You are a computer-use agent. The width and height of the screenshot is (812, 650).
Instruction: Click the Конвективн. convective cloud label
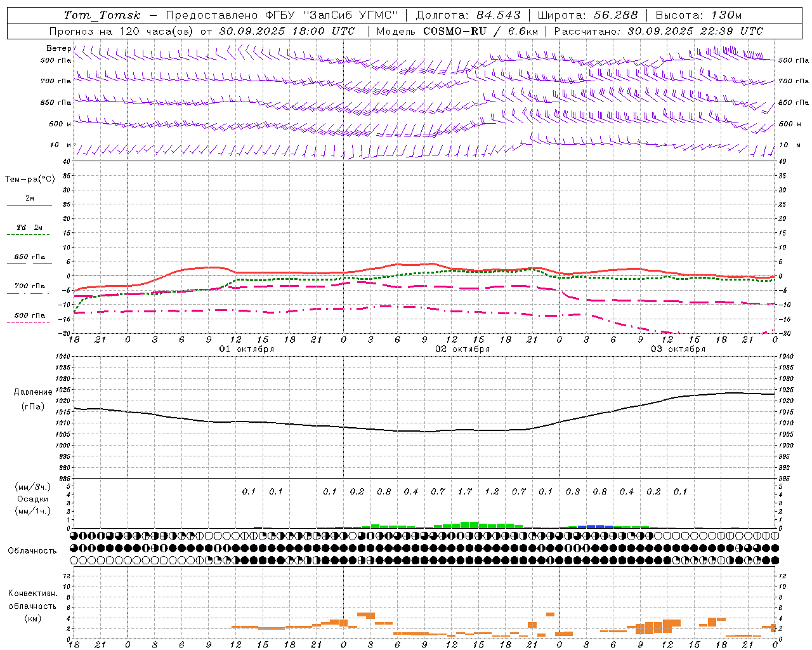pyautogui.click(x=32, y=594)
